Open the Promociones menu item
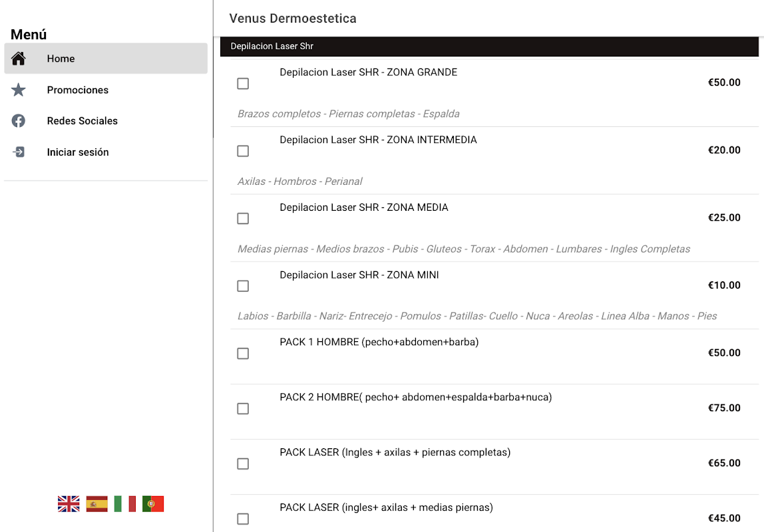This screenshot has width=764, height=532. click(x=78, y=90)
